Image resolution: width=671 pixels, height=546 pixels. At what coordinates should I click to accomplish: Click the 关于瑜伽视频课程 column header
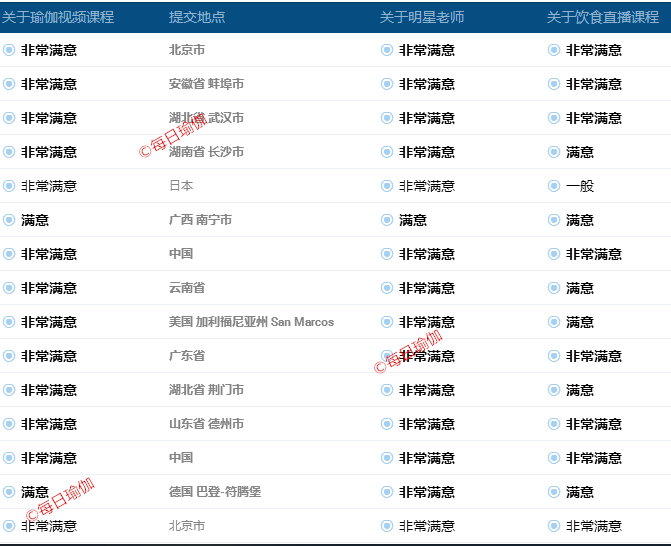(x=58, y=17)
